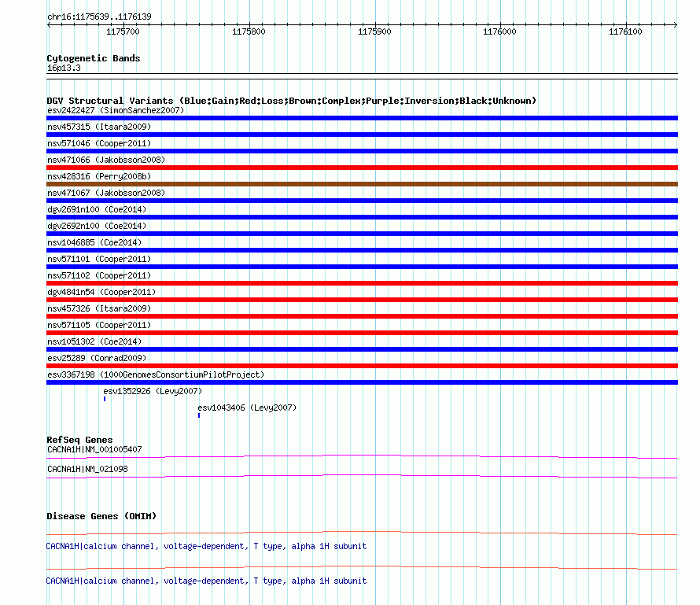Click dgv2692n100 (Coe2014) label
Screen dimensions: 700x605
tap(97, 226)
